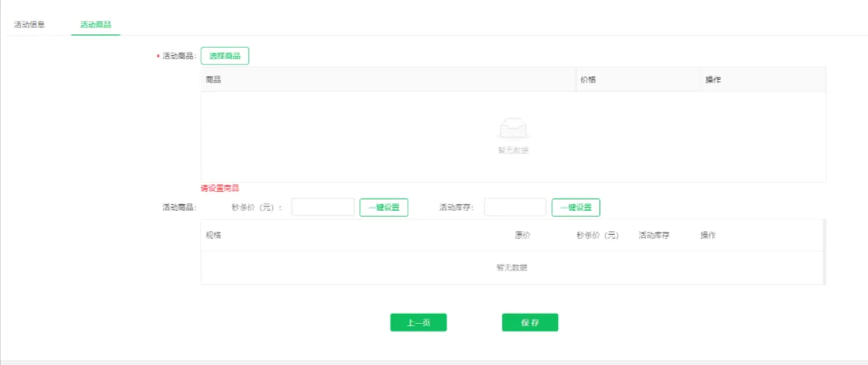The height and width of the screenshot is (365, 868).
Task: Click the 秒杀价（元）： field label
Action: point(257,208)
